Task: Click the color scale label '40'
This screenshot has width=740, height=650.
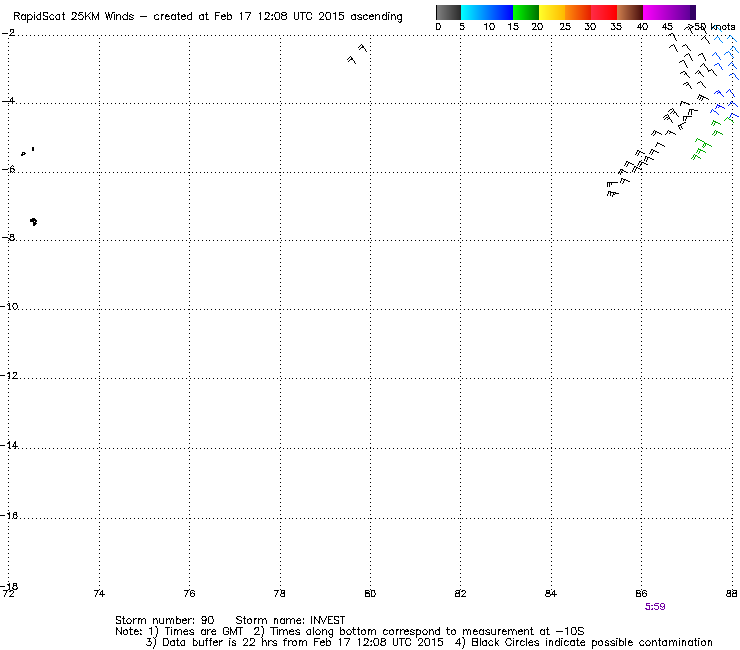Action: pyautogui.click(x=642, y=27)
